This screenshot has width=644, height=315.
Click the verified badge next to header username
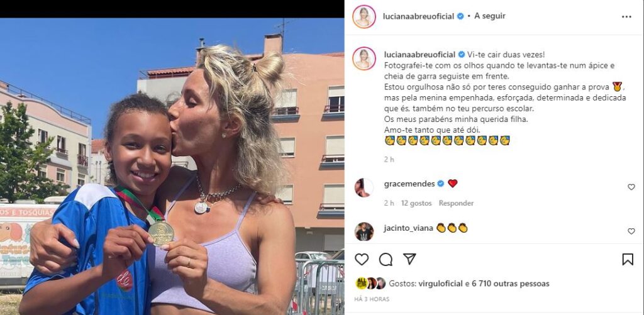pos(460,16)
